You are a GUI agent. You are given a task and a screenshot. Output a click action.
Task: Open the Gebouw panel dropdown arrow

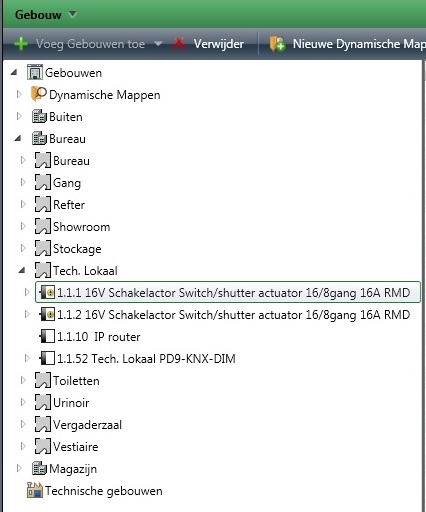pyautogui.click(x=72, y=14)
